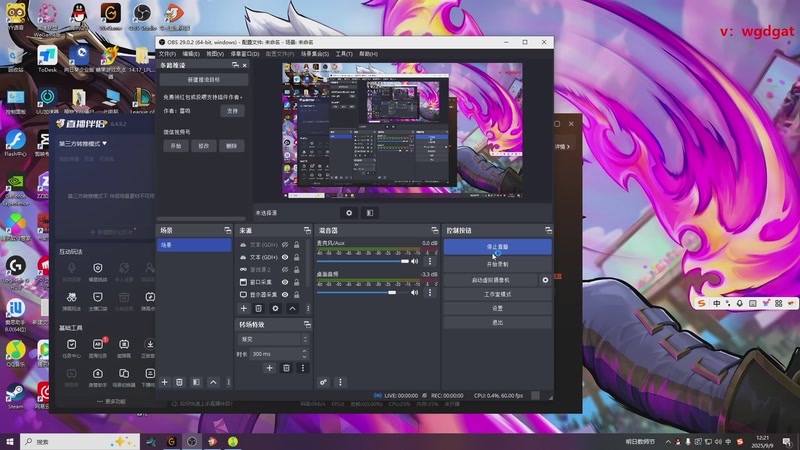The width and height of the screenshot is (800, 450).
Task: Move the scene up with the arrow icon
Action: click(x=213, y=382)
